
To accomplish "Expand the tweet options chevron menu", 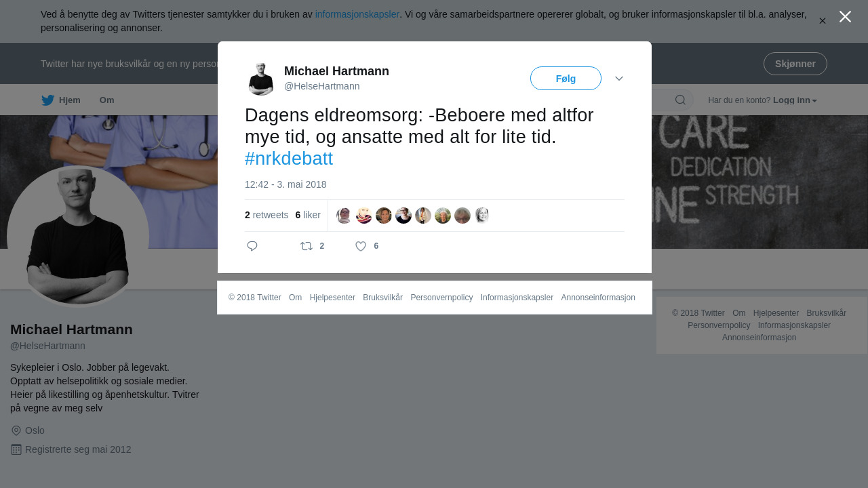I will (619, 79).
